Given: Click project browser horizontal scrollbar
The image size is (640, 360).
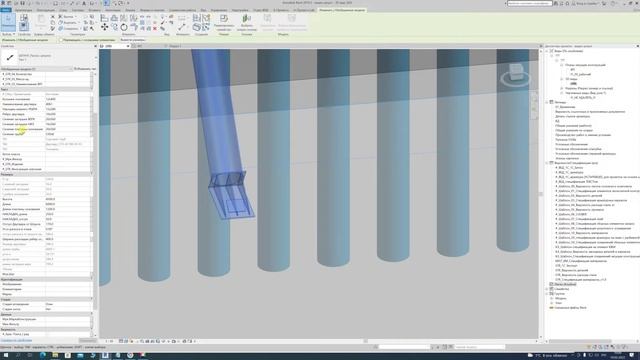Looking at the screenshot, I should point(580,341).
